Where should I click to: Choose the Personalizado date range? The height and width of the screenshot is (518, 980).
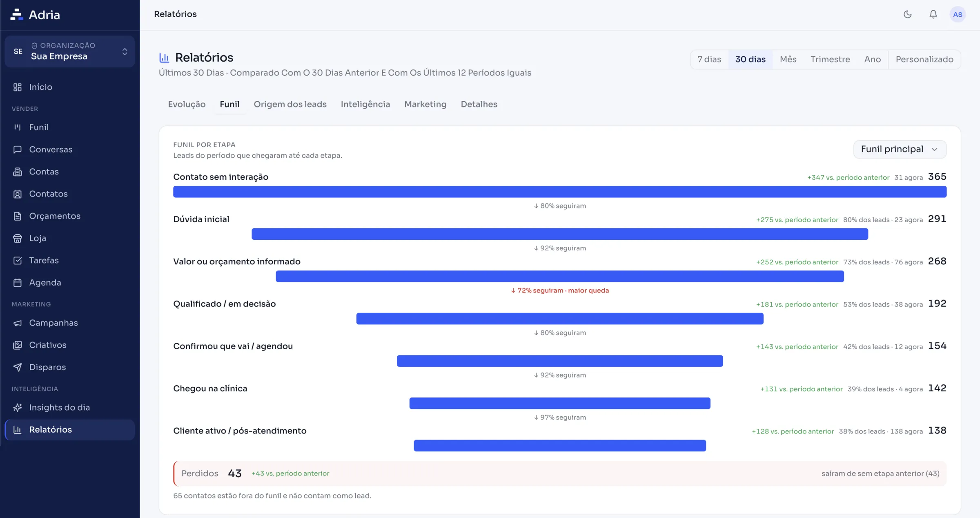point(924,60)
